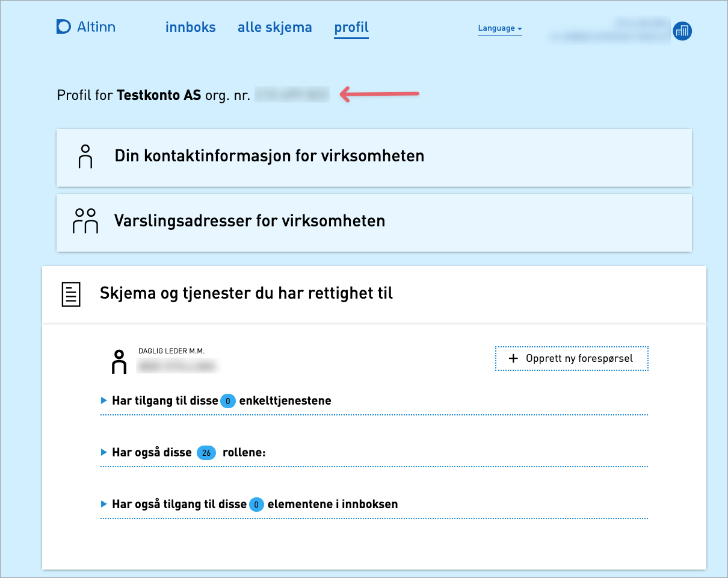
Task: Switch to alle skjema
Action: [x=275, y=27]
